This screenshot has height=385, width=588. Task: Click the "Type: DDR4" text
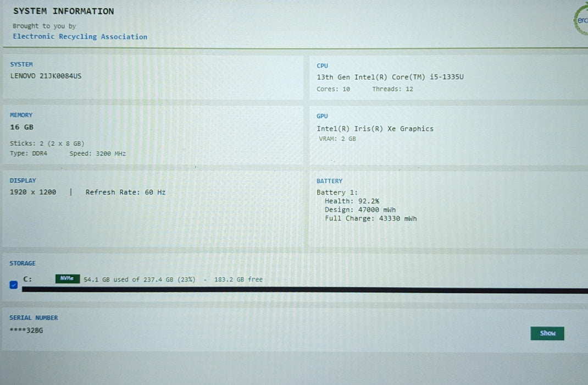tap(29, 153)
